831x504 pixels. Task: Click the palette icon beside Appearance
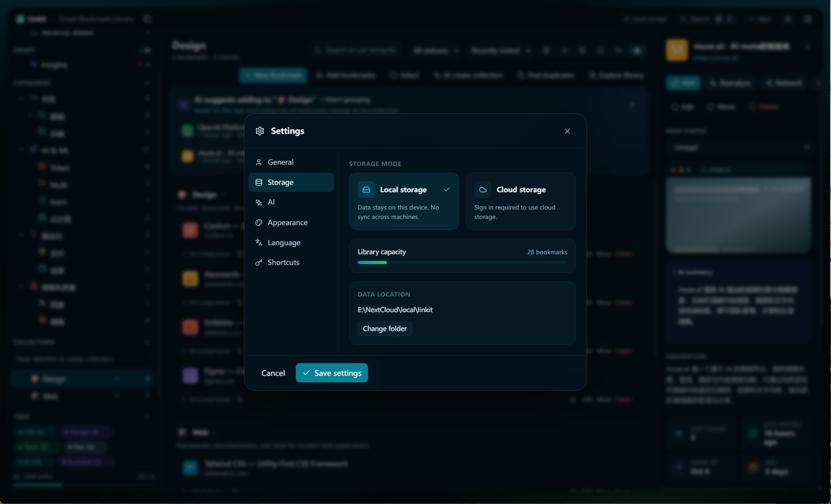[259, 223]
